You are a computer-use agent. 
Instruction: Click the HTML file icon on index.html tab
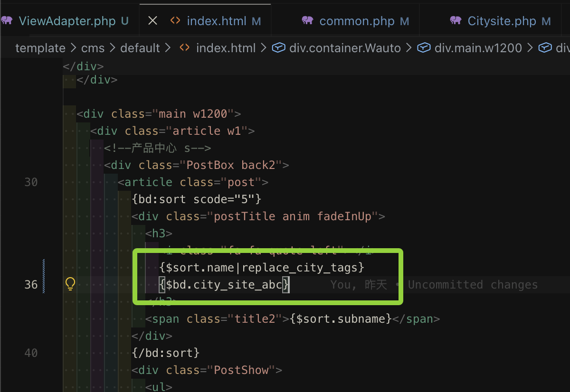(174, 20)
